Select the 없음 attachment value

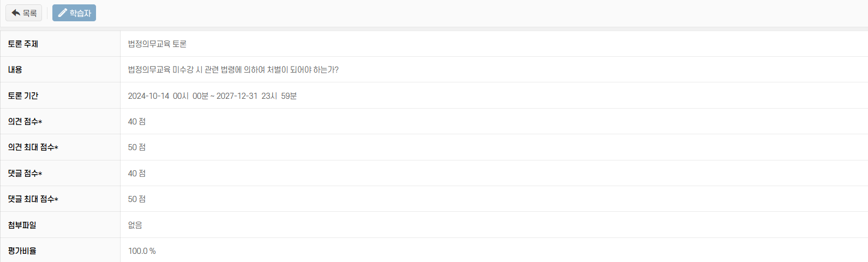135,225
